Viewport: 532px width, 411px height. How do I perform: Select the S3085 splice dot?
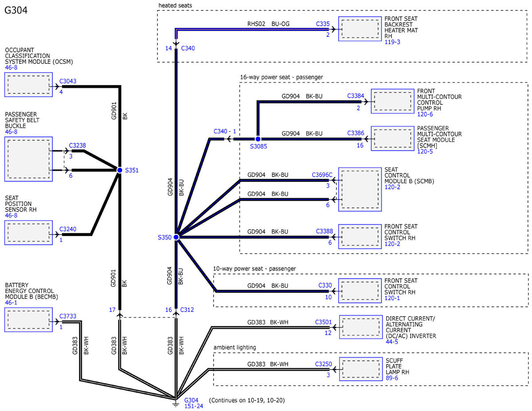tap(258, 139)
